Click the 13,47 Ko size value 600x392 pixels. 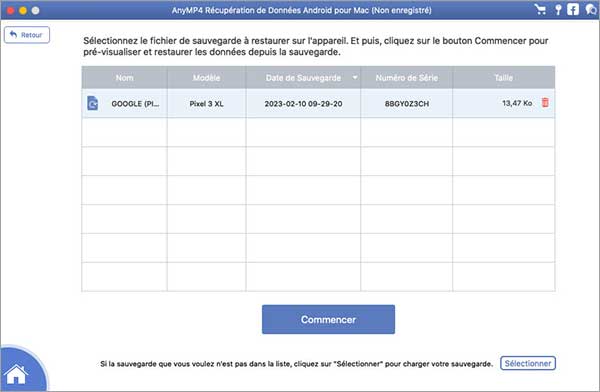tap(517, 103)
